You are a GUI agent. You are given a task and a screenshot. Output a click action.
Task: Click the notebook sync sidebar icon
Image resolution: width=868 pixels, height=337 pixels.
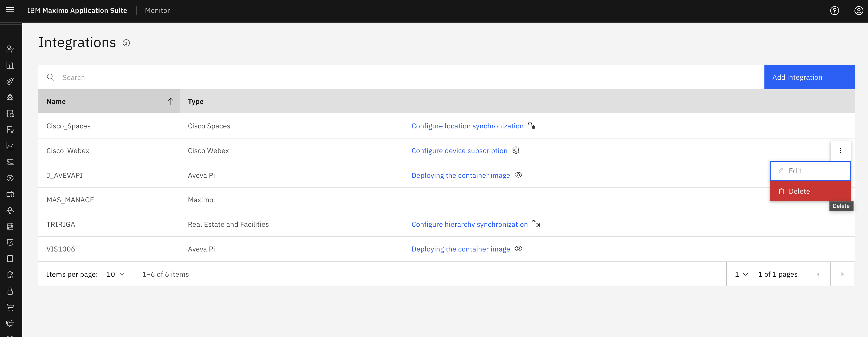(x=10, y=114)
